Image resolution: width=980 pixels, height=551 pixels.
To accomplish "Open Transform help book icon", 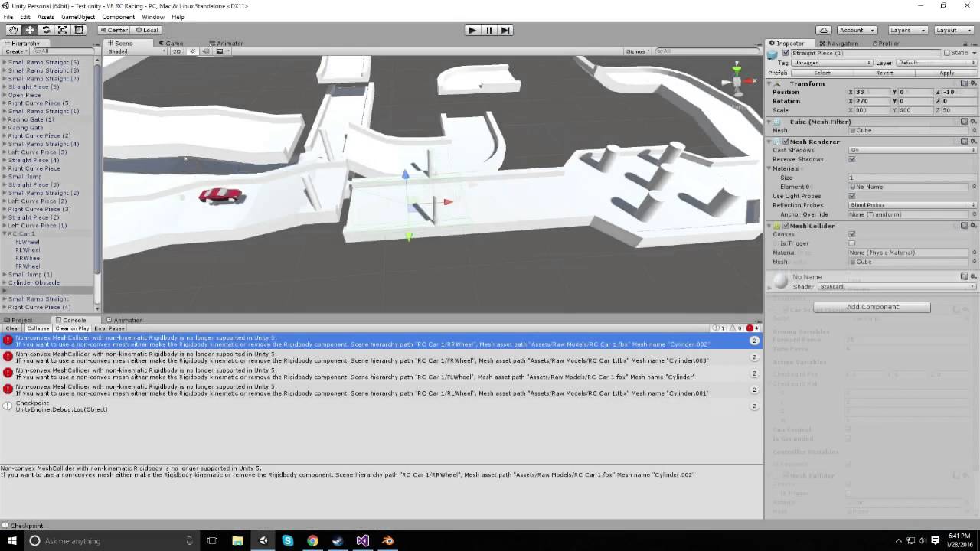I will pos(965,83).
